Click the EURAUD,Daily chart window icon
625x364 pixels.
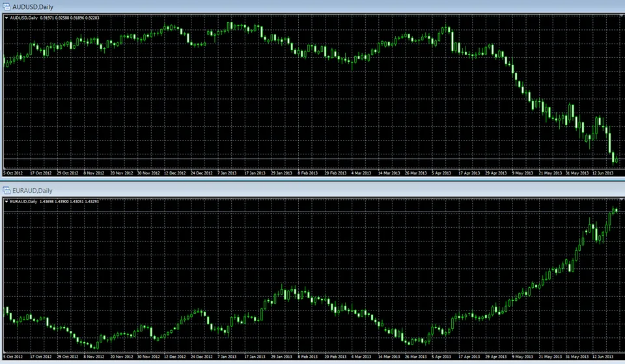pos(7,191)
